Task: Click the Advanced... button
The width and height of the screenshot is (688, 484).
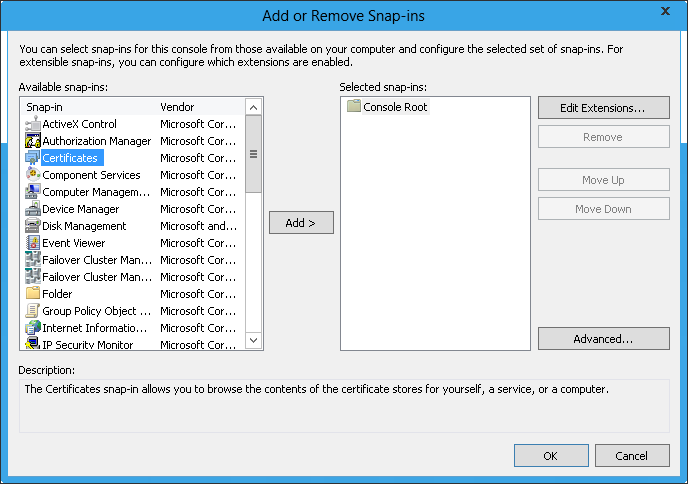Action: pyautogui.click(x=603, y=339)
